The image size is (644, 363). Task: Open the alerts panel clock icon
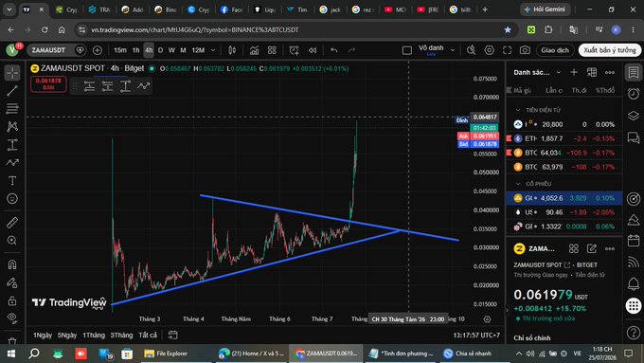(634, 94)
